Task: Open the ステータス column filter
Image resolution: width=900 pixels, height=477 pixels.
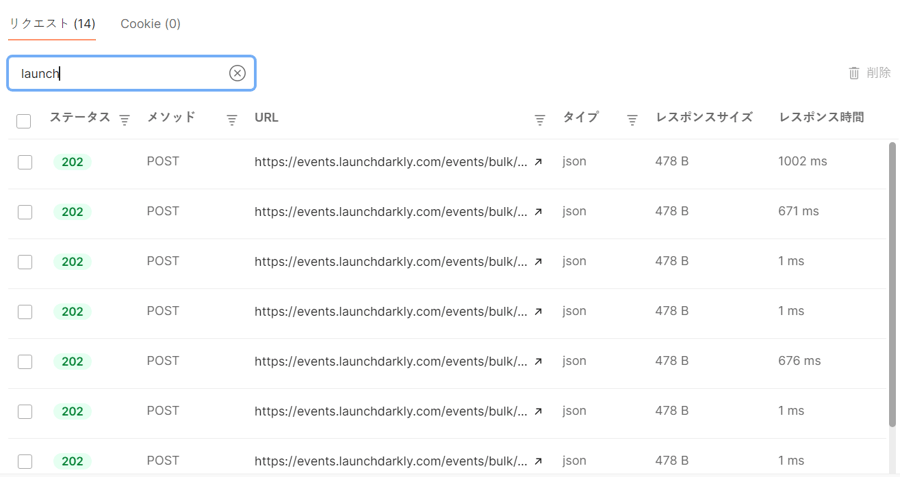Action: coord(125,119)
